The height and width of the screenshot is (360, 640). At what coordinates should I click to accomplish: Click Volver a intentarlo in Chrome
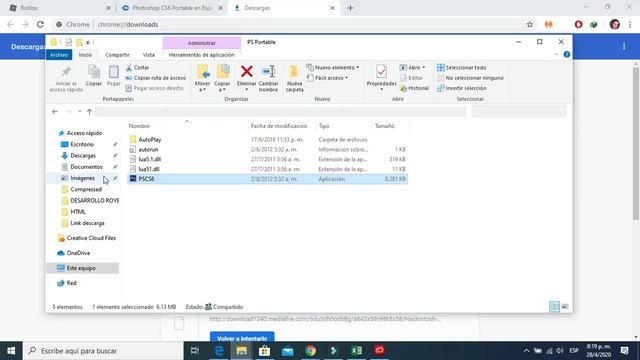[x=242, y=338]
